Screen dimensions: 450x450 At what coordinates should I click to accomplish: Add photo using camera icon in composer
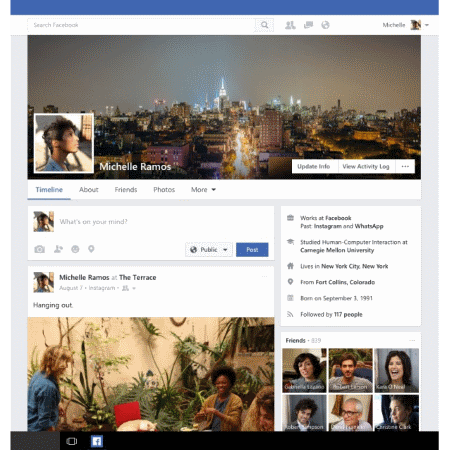tap(39, 249)
